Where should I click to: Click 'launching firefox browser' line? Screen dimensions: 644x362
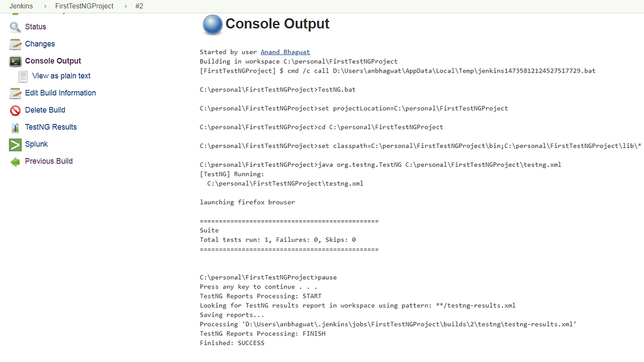[x=247, y=202]
